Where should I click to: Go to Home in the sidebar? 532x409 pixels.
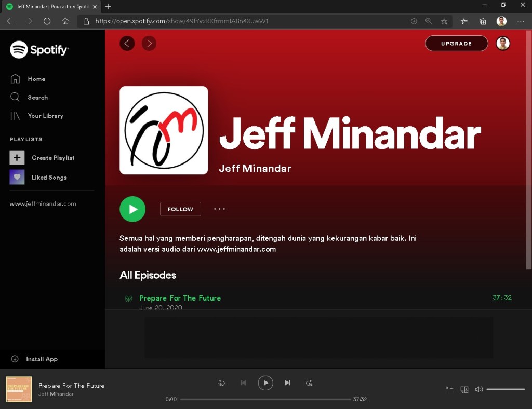36,79
